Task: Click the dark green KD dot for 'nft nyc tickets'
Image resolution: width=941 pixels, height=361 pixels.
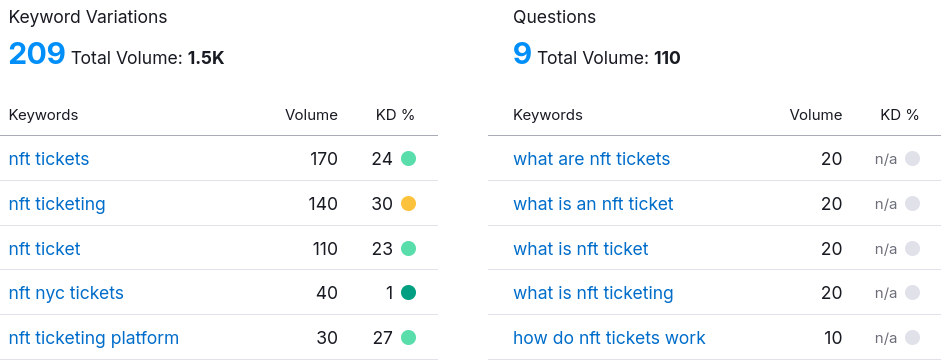Action: (408, 293)
